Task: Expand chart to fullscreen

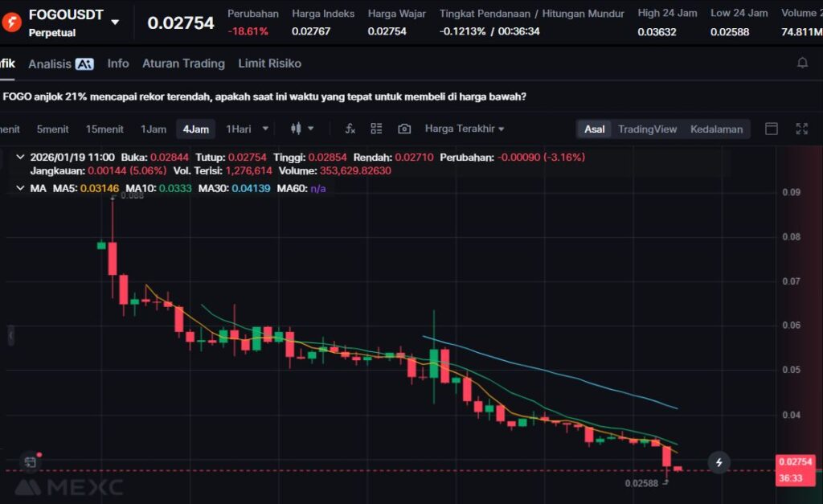Action: pos(801,129)
